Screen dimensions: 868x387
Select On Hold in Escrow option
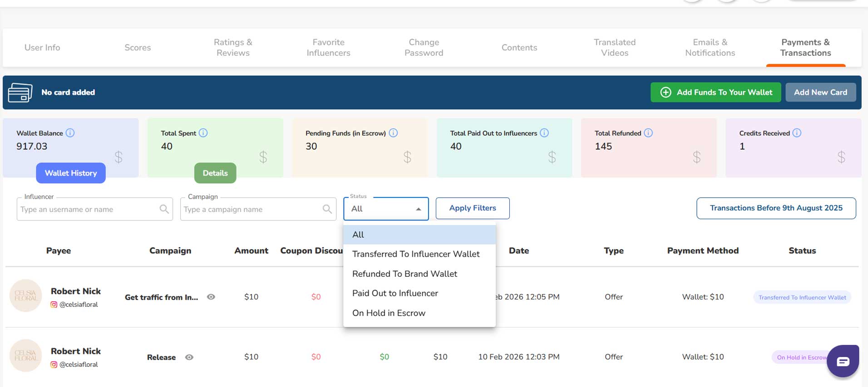coord(419,313)
